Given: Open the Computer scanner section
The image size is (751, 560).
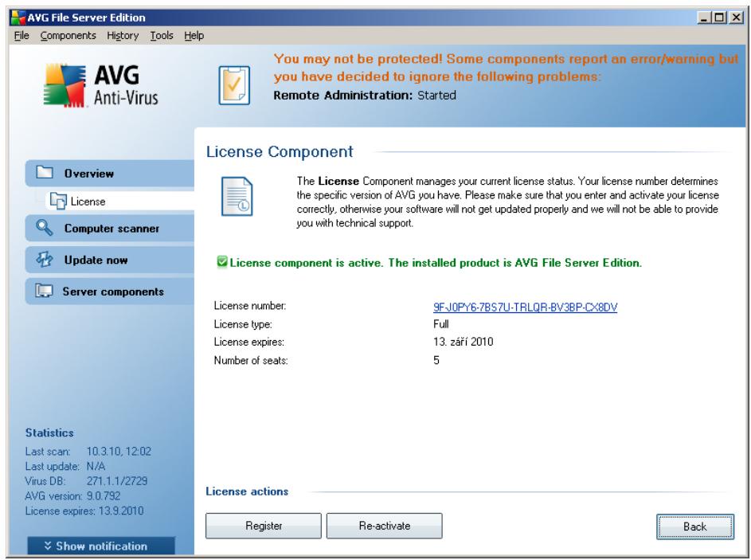Looking at the screenshot, I should pyautogui.click(x=110, y=228).
